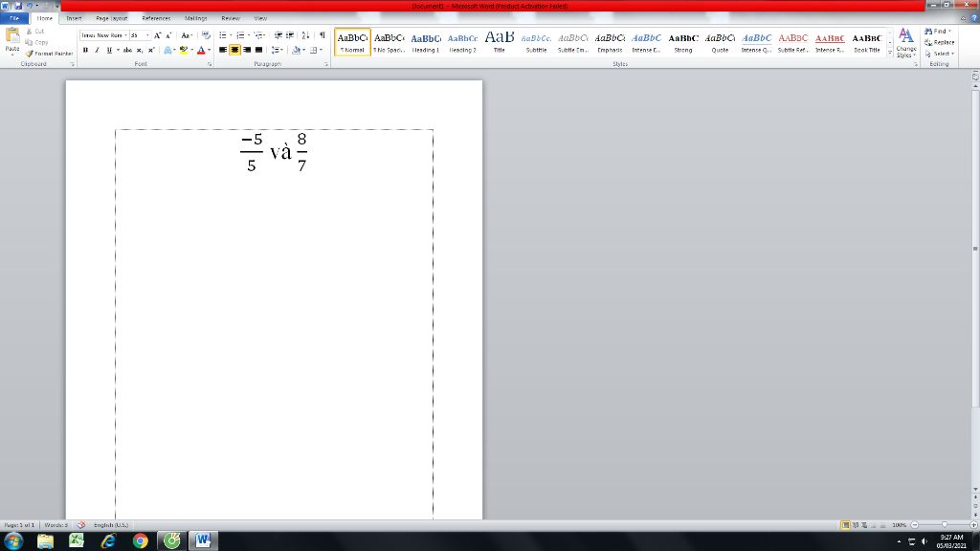The width and height of the screenshot is (980, 551).
Task: Open the Find tool
Action: (936, 32)
